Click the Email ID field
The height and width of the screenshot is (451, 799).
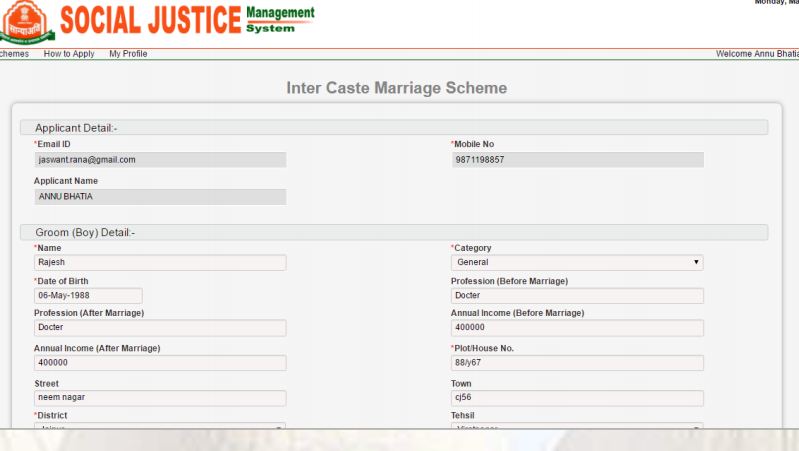click(x=160, y=160)
